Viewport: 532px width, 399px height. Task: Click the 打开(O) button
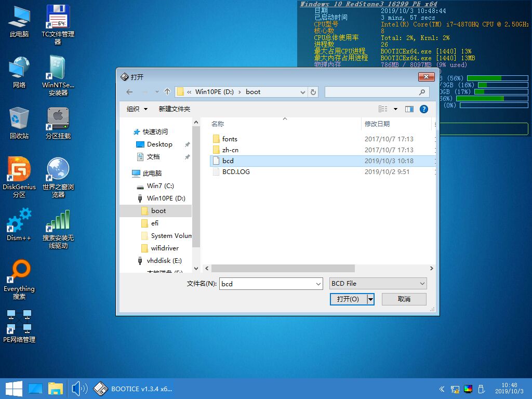point(348,299)
